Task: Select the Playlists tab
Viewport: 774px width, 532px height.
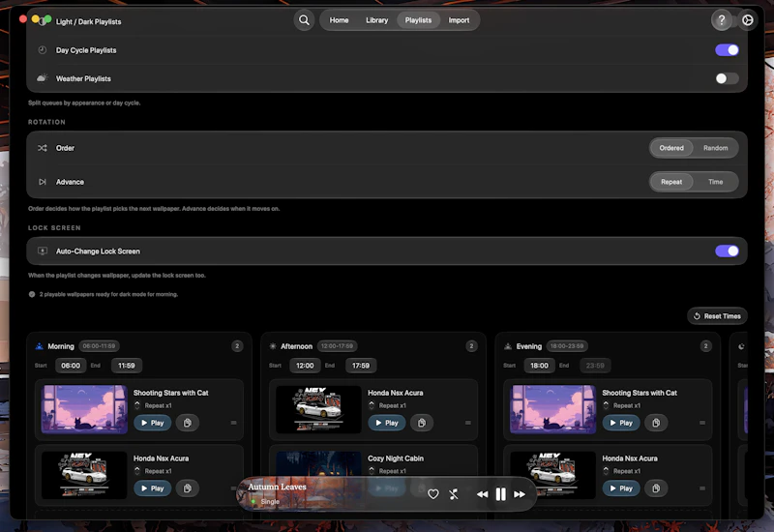Action: tap(418, 20)
